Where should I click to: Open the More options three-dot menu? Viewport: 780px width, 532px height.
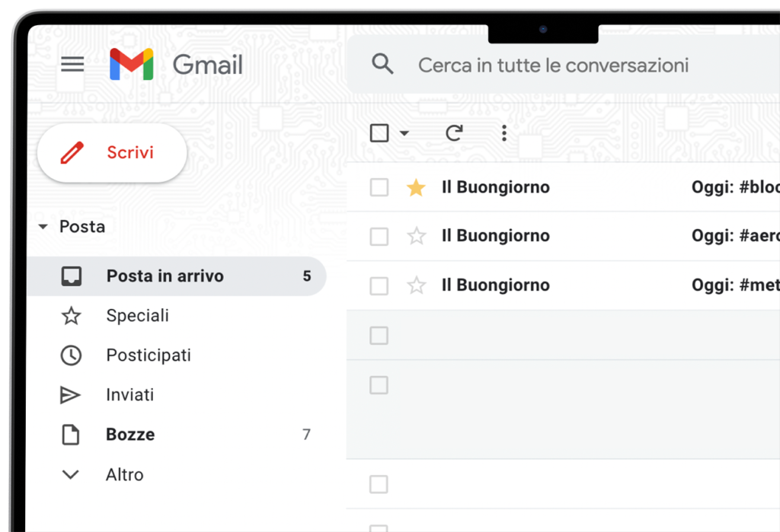click(x=504, y=132)
